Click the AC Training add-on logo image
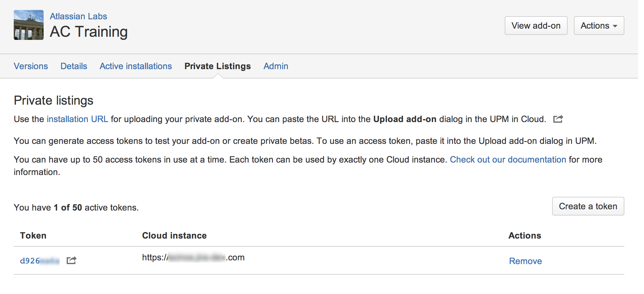 pyautogui.click(x=29, y=25)
